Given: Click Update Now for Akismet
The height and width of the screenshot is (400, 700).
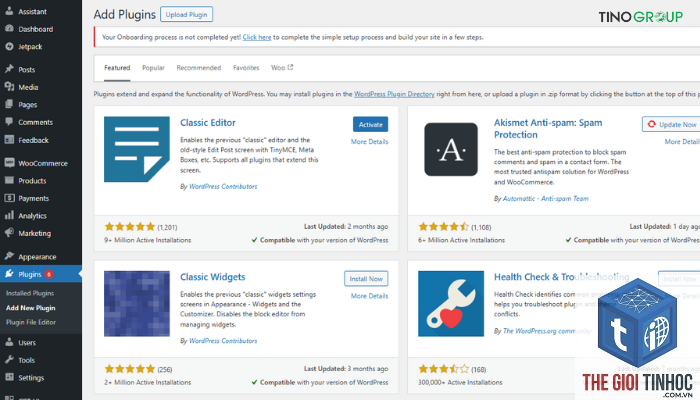Looking at the screenshot, I should click(x=672, y=125).
